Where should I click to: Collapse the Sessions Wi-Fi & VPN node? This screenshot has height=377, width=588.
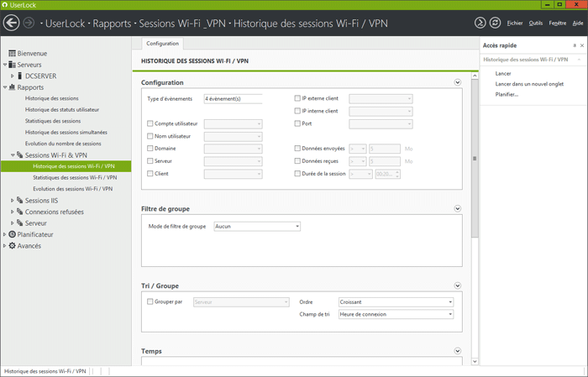pos(13,154)
